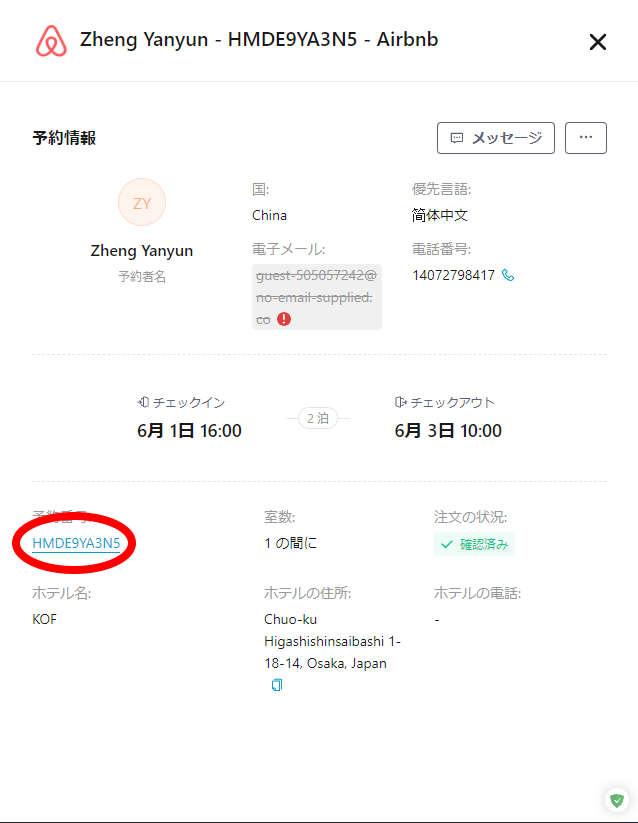This screenshot has height=823, width=638.
Task: Click the guest name Zheng Yanyun
Action: [x=142, y=251]
